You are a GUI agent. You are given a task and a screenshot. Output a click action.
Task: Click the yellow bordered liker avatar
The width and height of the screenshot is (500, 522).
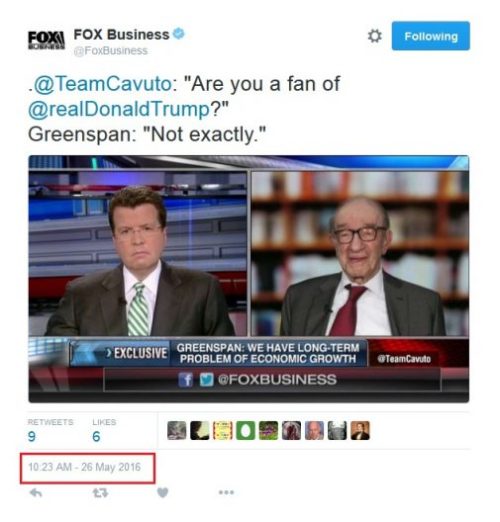[223, 430]
